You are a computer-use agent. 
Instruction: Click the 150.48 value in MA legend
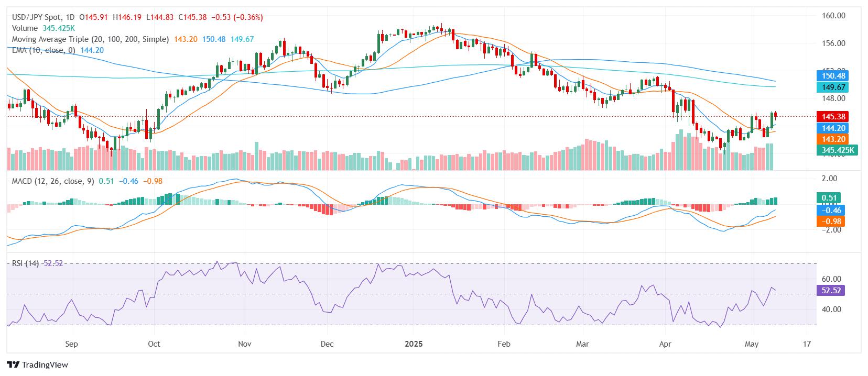[x=213, y=39]
